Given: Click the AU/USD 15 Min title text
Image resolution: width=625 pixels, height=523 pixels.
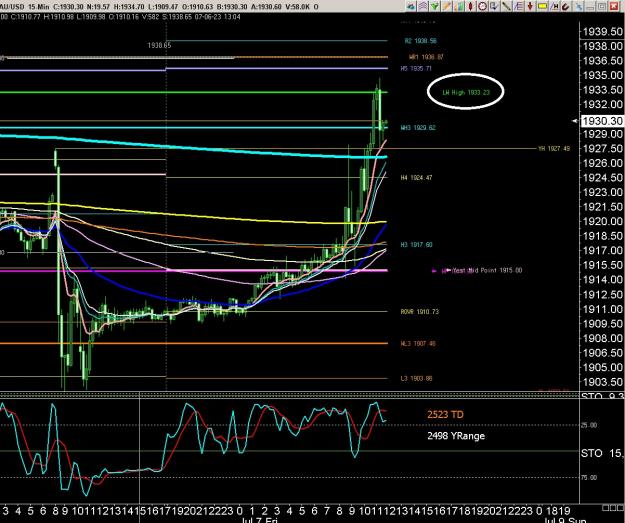Looking at the screenshot, I should 24,7.
